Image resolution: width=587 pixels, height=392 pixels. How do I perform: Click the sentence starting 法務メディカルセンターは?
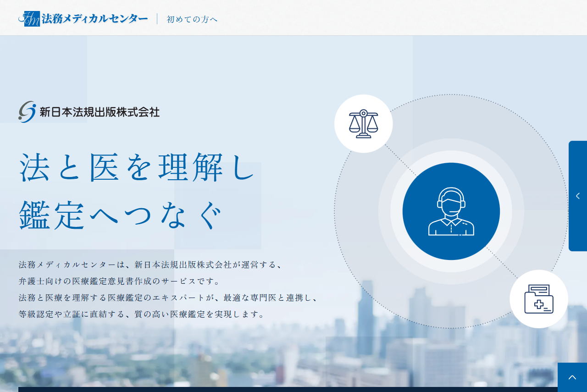(150, 265)
